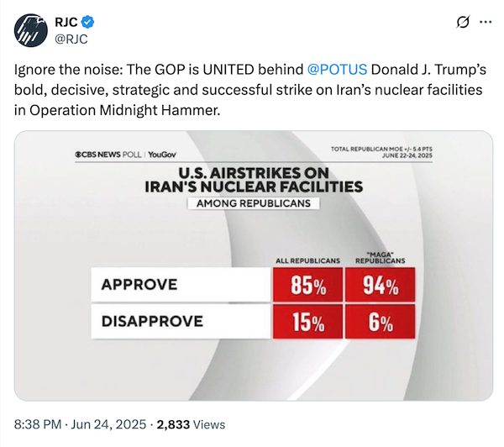The height and width of the screenshot is (447, 504).
Task: Open the three-dot more options menu
Action: (x=484, y=22)
